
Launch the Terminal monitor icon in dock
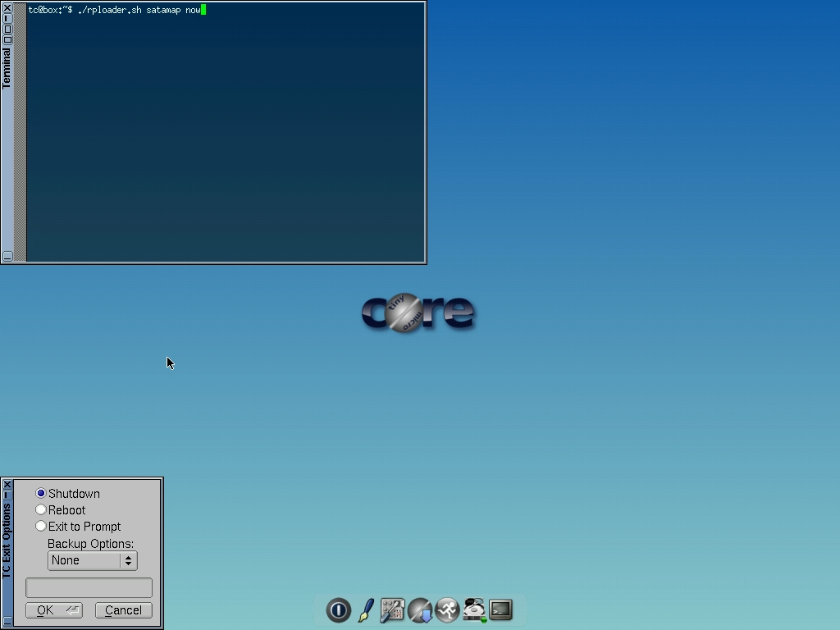pos(501,609)
